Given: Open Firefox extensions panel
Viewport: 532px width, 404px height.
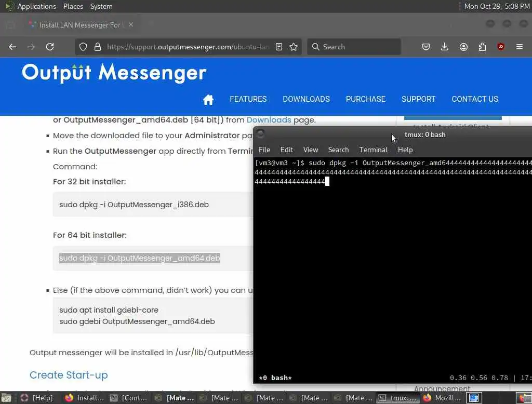Looking at the screenshot, I should point(482,47).
